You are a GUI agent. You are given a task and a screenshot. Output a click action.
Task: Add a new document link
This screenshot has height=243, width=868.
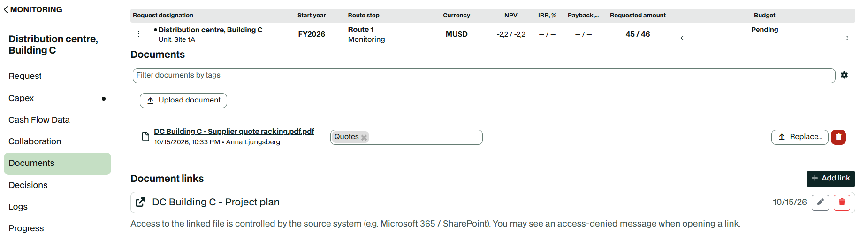pyautogui.click(x=830, y=179)
